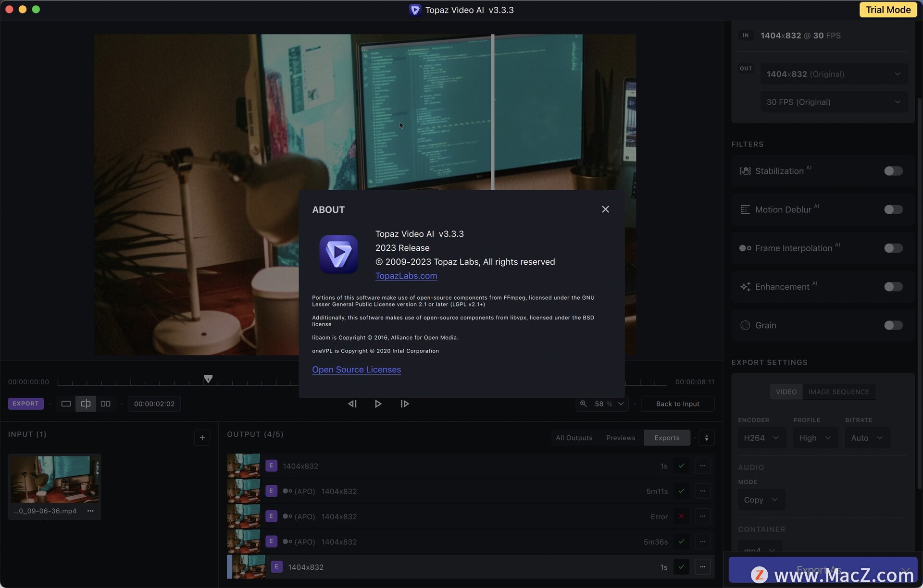This screenshot has width=923, height=588.
Task: Step to next frame
Action: tap(404, 404)
